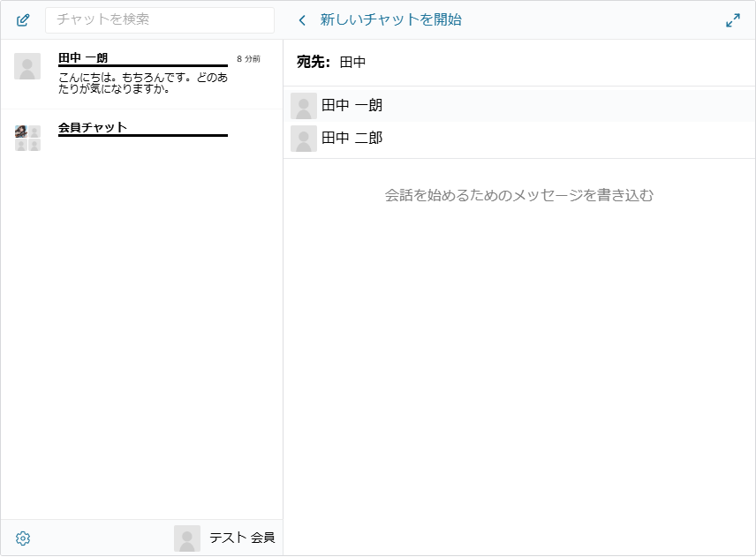Image resolution: width=756 pixels, height=557 pixels.
Task: Click the テスト 会員 user name
Action: [242, 538]
